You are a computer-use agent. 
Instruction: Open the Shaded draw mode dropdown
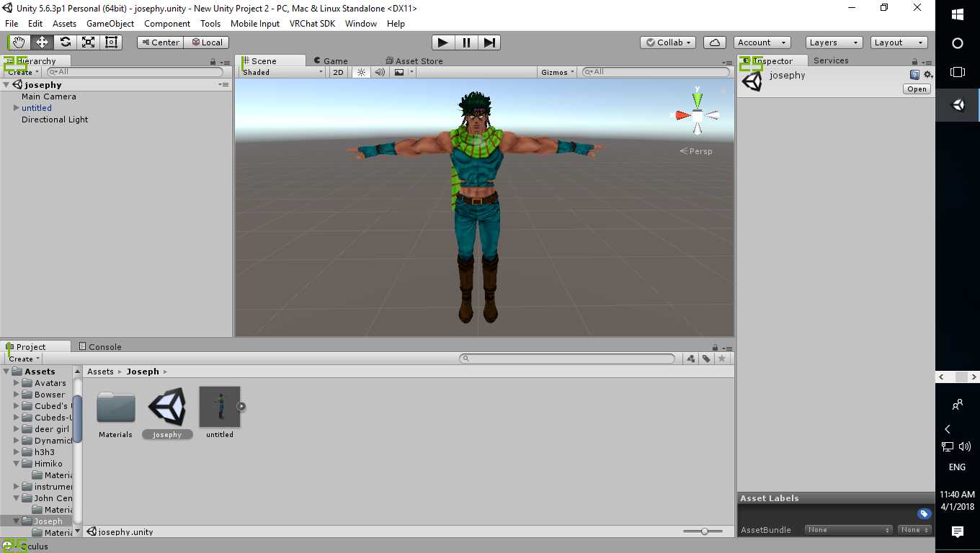pos(282,72)
